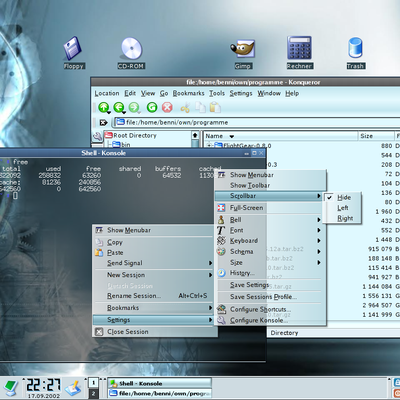Click Konqueror's Up arrow toolbar icon

(104, 107)
